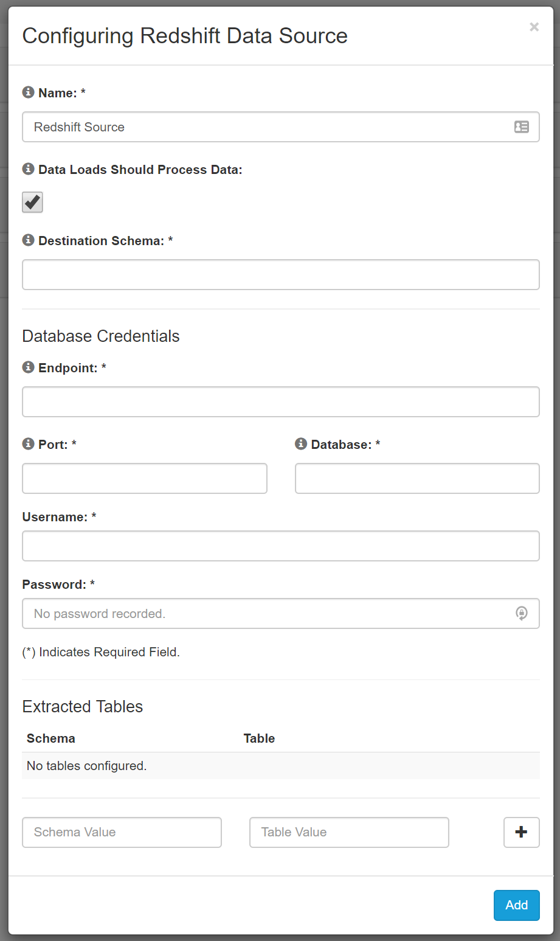This screenshot has height=941, width=560.
Task: Click info icon next to Data Loads label
Action: point(28,169)
